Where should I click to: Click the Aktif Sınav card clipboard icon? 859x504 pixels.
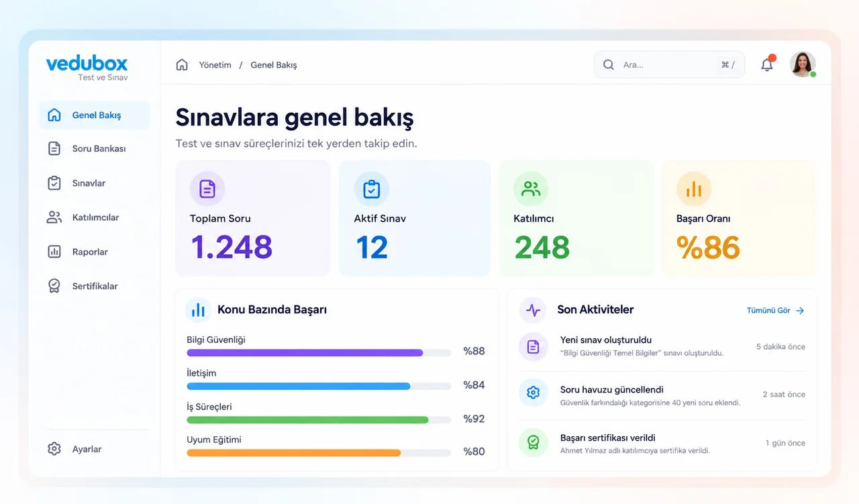point(371,189)
